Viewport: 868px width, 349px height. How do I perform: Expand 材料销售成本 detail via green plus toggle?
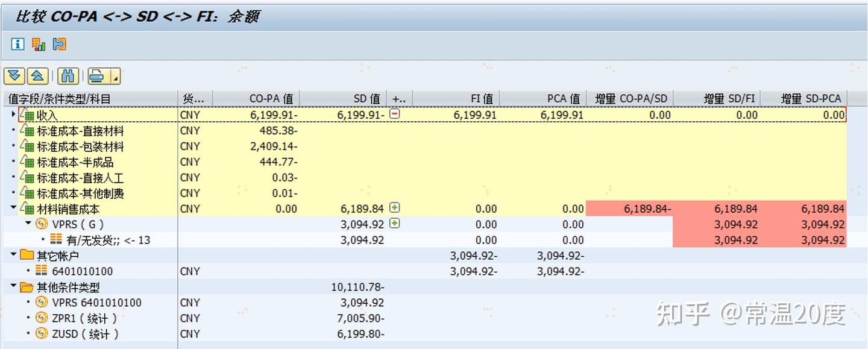tap(395, 208)
